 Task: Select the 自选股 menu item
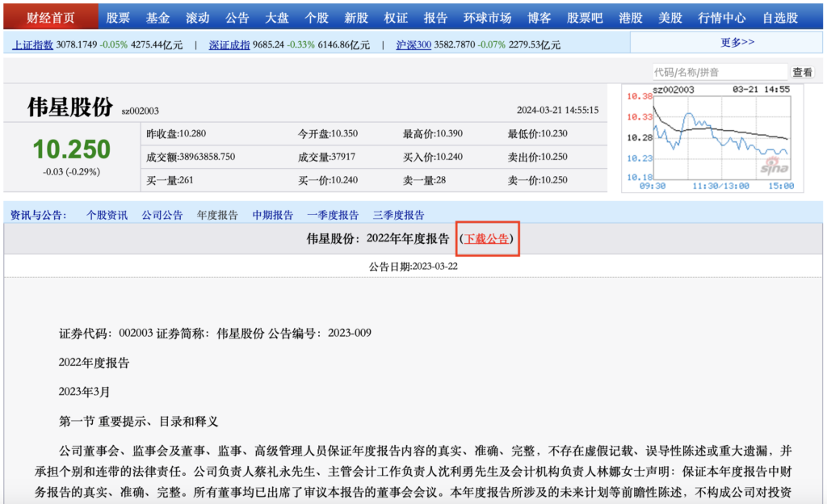(x=779, y=18)
